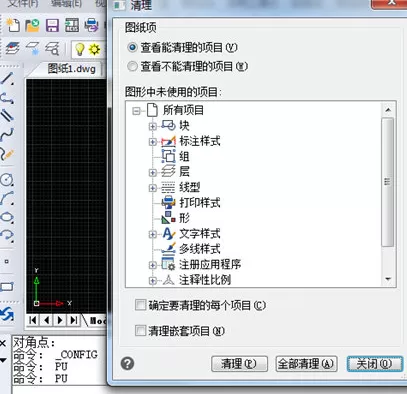
Task: Close the command line panel with X
Action: [x=3, y=343]
